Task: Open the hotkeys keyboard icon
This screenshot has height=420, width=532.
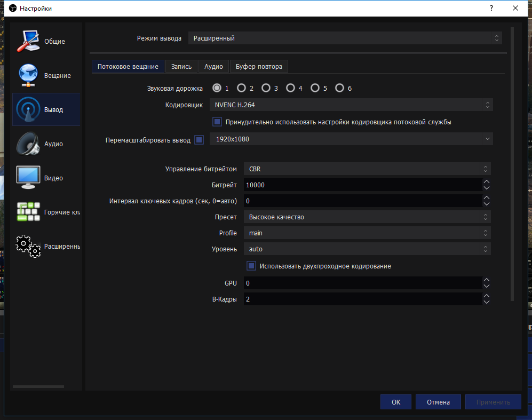Action: click(28, 212)
